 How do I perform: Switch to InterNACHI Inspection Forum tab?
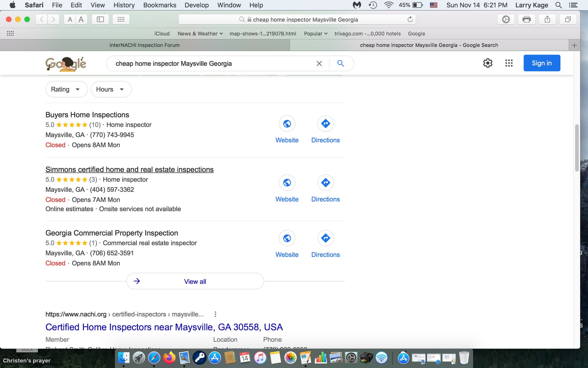(x=145, y=45)
